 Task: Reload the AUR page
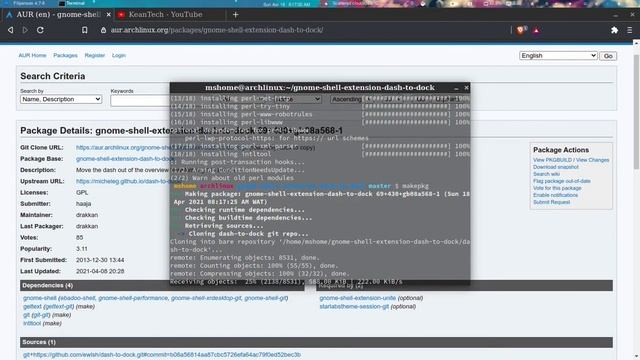coord(40,30)
